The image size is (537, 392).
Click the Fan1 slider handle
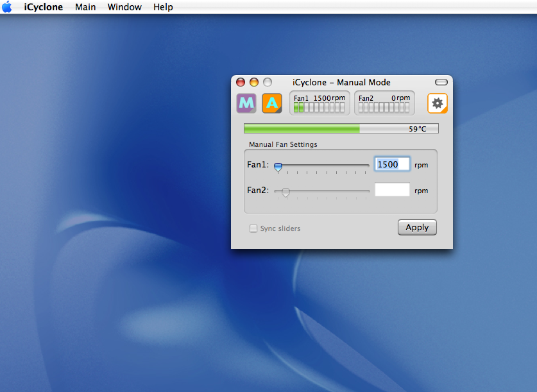point(278,166)
